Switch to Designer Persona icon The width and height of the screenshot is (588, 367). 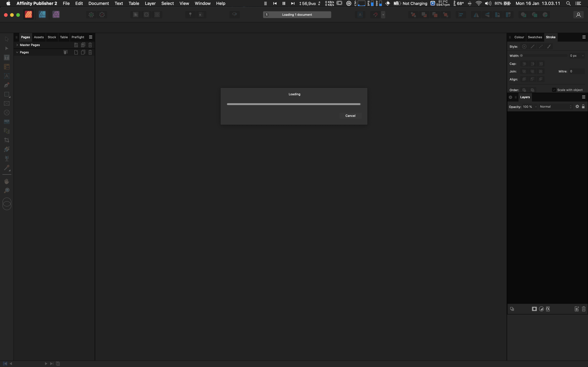[x=42, y=15]
